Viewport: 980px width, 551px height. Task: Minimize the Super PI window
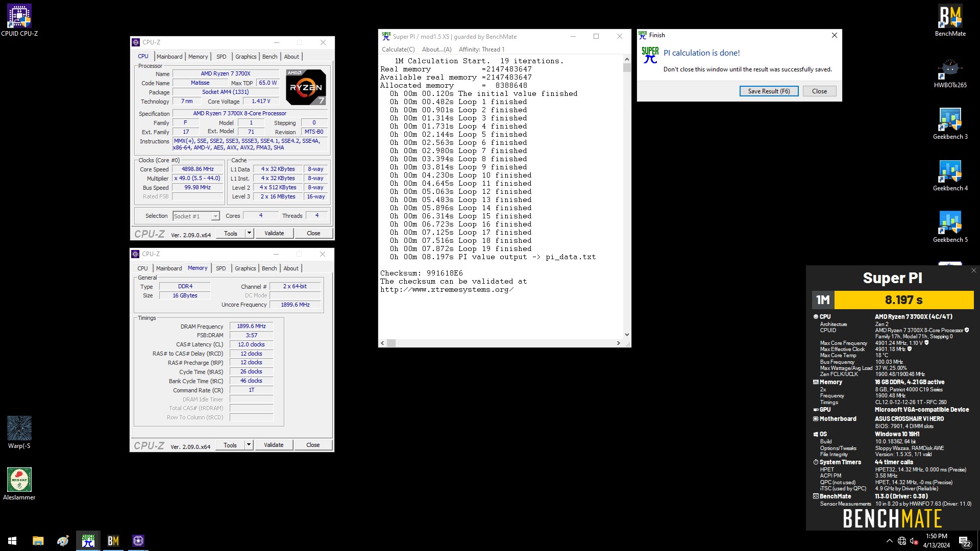pyautogui.click(x=573, y=36)
